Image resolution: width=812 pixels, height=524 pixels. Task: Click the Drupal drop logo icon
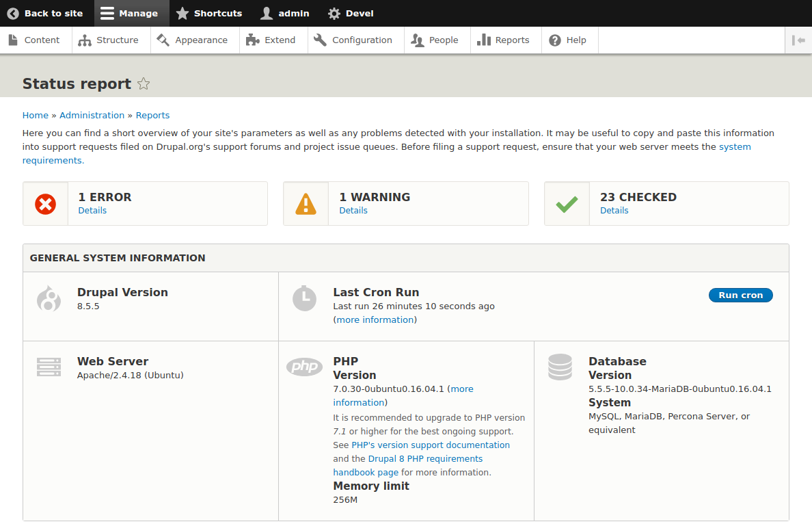tap(49, 298)
